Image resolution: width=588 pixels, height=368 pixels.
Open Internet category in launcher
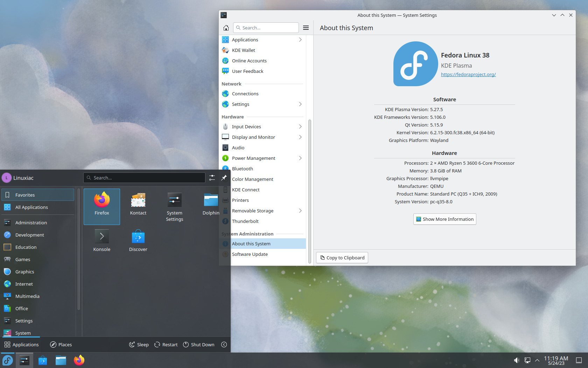38,284
